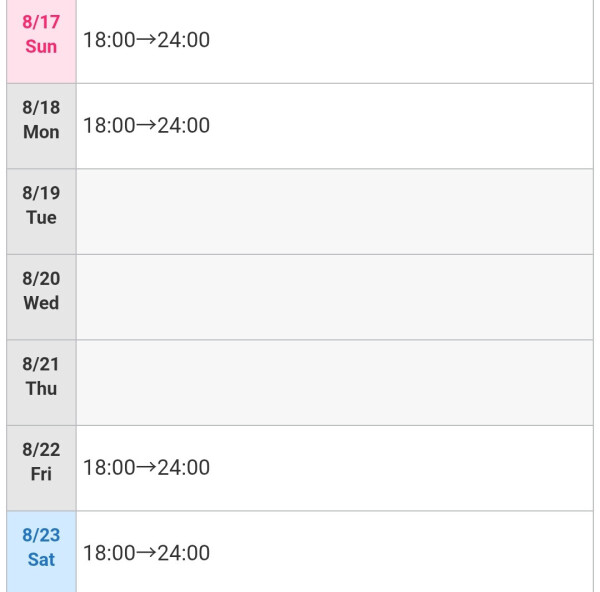The image size is (600, 592).
Task: Click the 'Sat' weekday label
Action: point(41,559)
